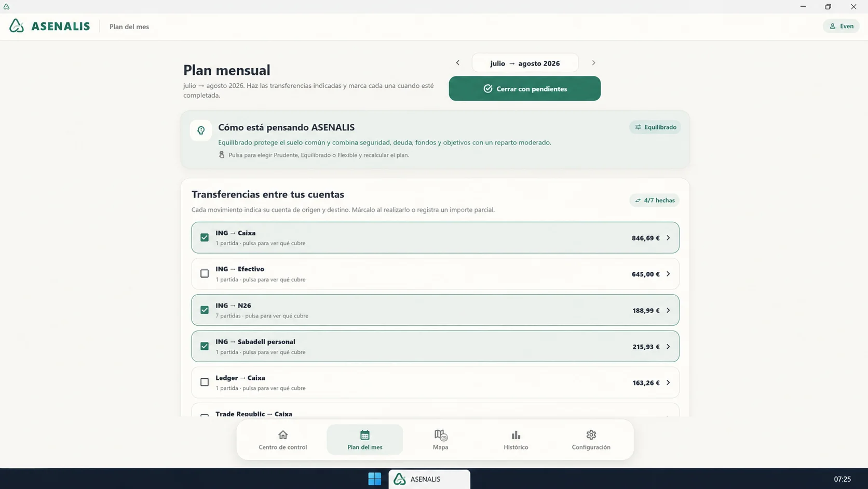Select the Plan del mes tab

coord(365,440)
